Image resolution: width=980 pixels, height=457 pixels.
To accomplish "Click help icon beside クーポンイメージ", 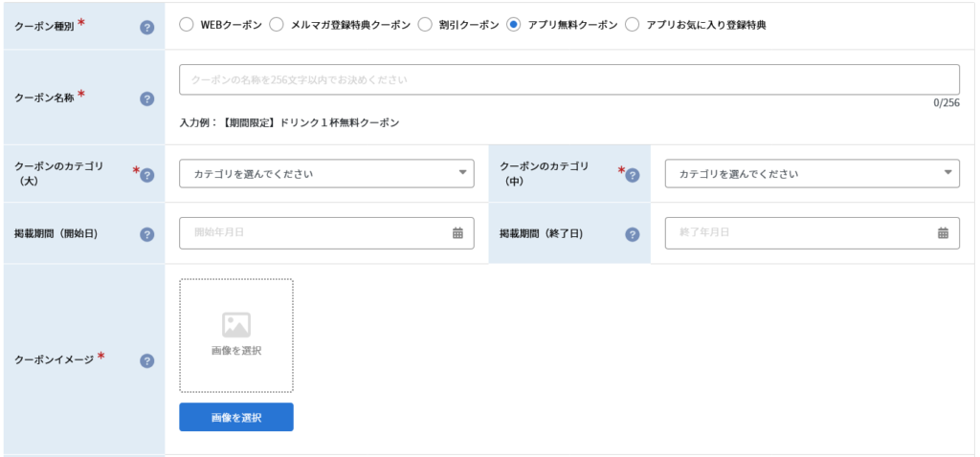I will (146, 360).
